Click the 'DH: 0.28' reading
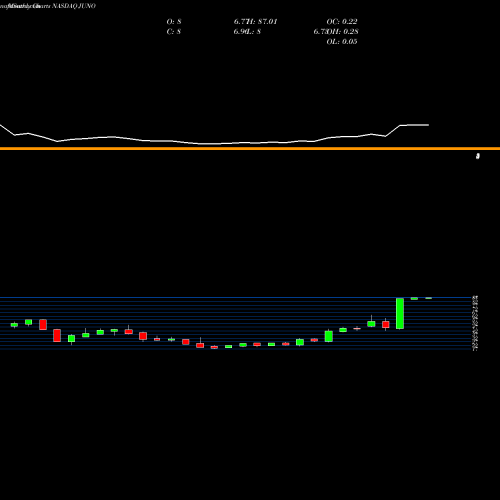Image resolution: width=500 pixels, height=500 pixels. click(x=342, y=32)
